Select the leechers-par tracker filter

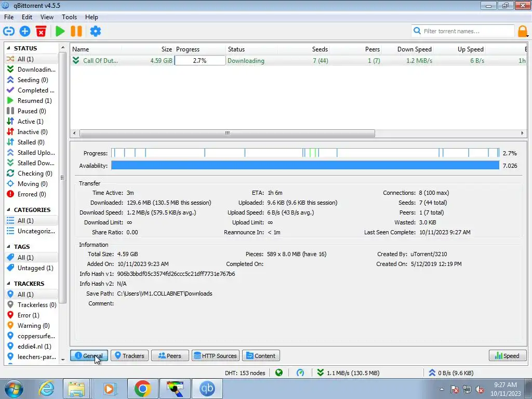(32, 357)
